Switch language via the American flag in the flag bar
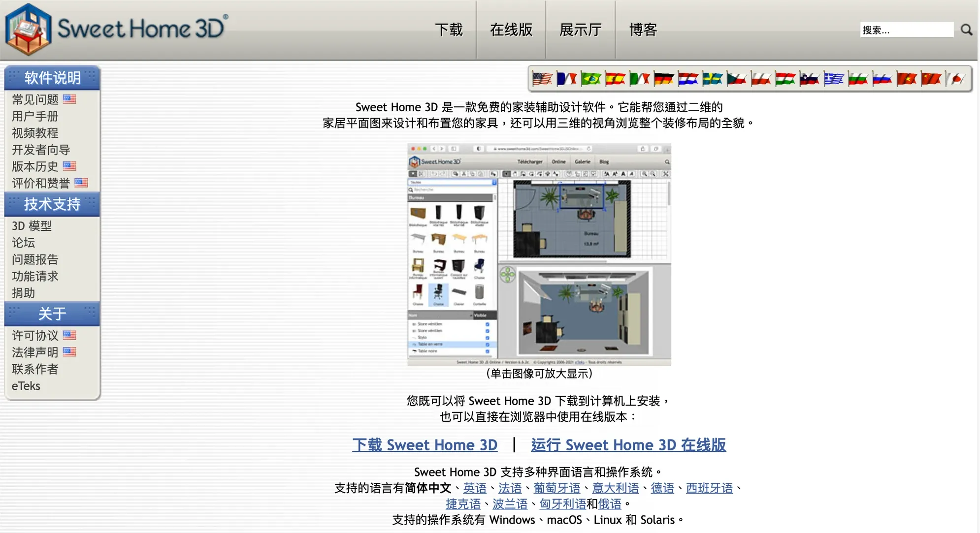The height and width of the screenshot is (533, 980). (x=542, y=79)
